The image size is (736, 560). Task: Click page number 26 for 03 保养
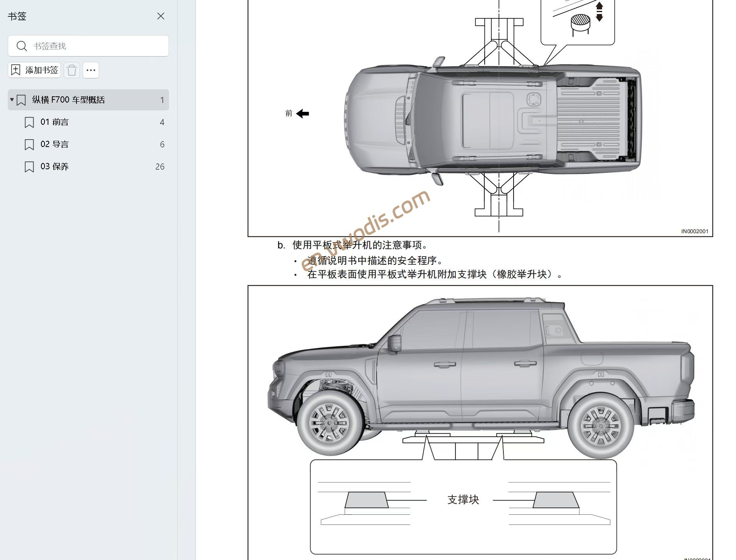pyautogui.click(x=160, y=167)
